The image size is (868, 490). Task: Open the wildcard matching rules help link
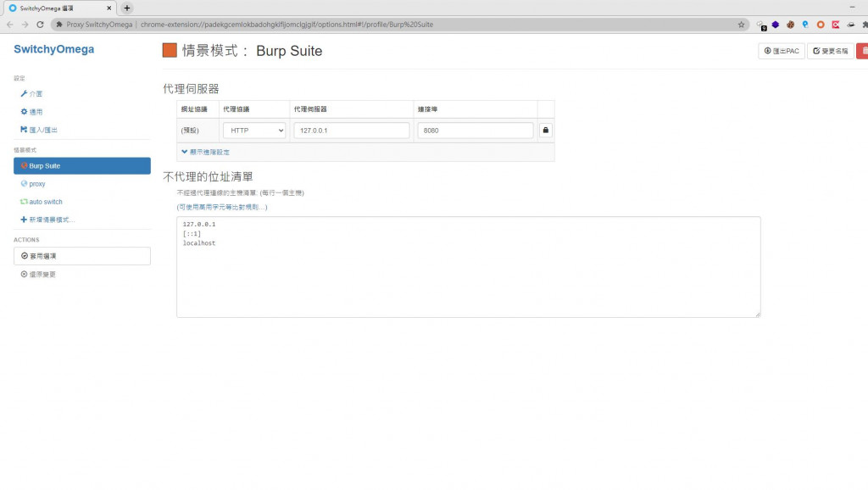pos(222,207)
